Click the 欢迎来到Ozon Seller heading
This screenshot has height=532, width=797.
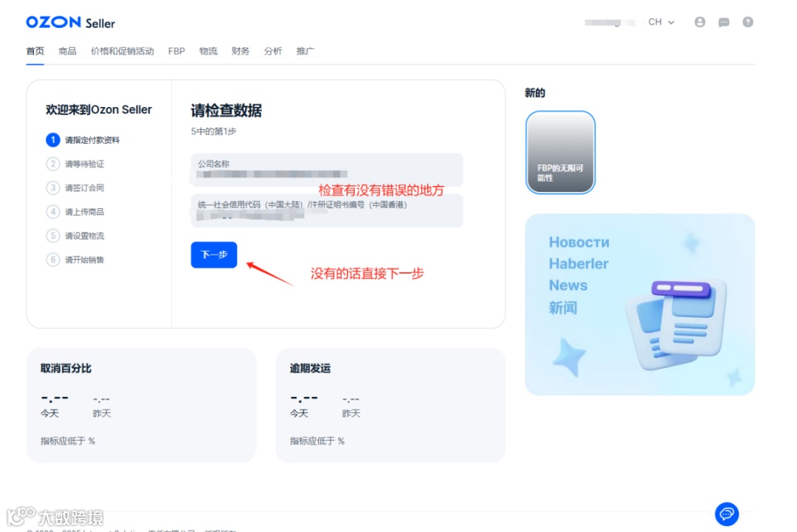[x=99, y=110]
